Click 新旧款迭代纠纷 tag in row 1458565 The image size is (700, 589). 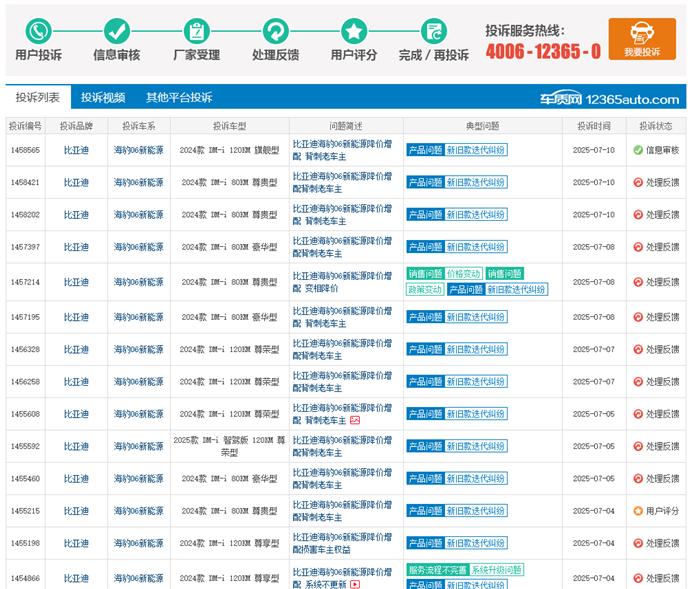[x=476, y=150]
